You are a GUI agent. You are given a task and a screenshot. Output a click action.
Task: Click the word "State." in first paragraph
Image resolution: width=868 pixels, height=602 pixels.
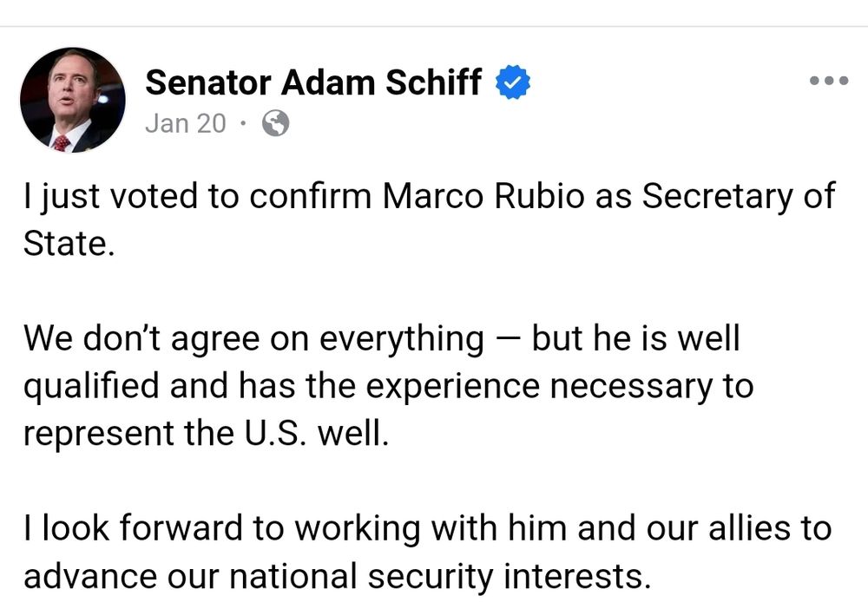pyautogui.click(x=69, y=244)
